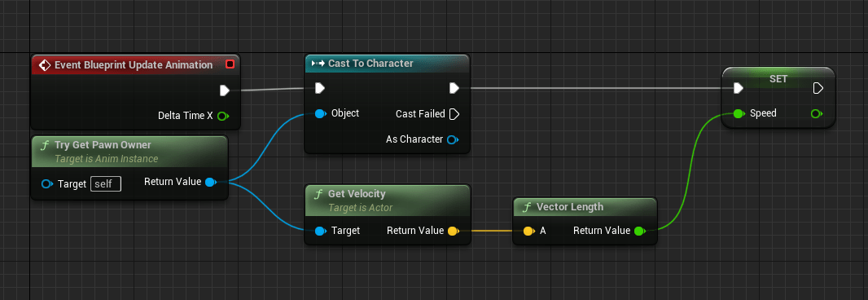Click the function icon on Vector Length node

click(527, 207)
